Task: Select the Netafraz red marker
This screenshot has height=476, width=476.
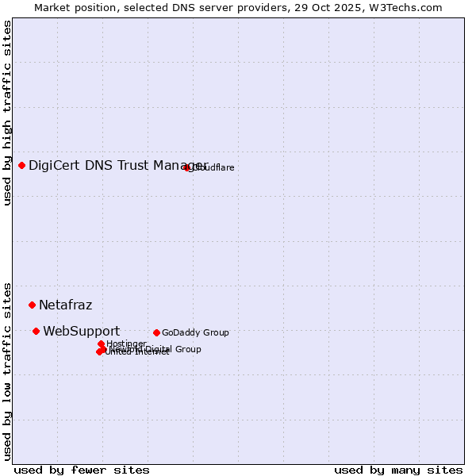Action: (33, 305)
